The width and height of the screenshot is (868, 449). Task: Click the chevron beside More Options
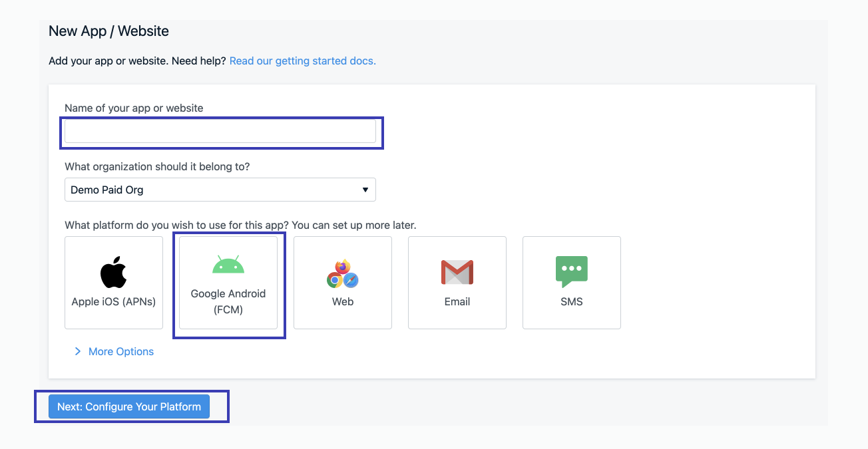(x=77, y=351)
